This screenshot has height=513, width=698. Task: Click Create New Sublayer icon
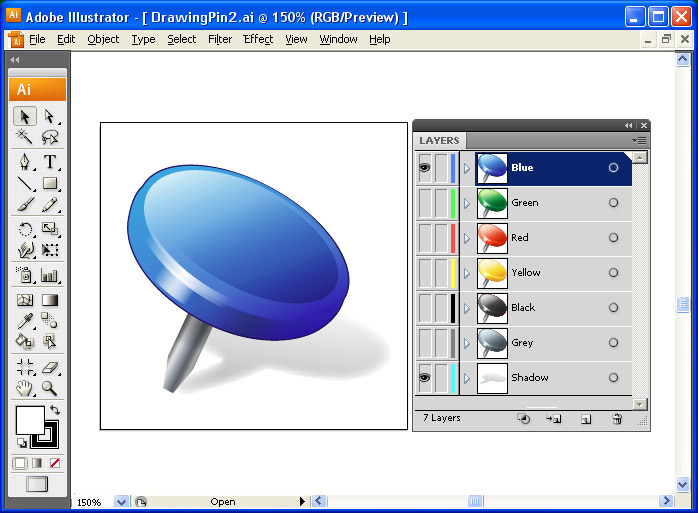click(x=554, y=419)
